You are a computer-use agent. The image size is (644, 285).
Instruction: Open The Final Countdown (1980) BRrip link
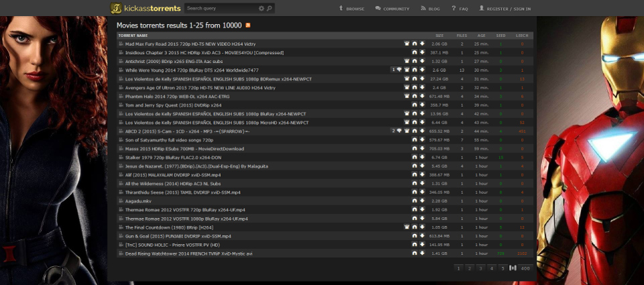point(169,227)
